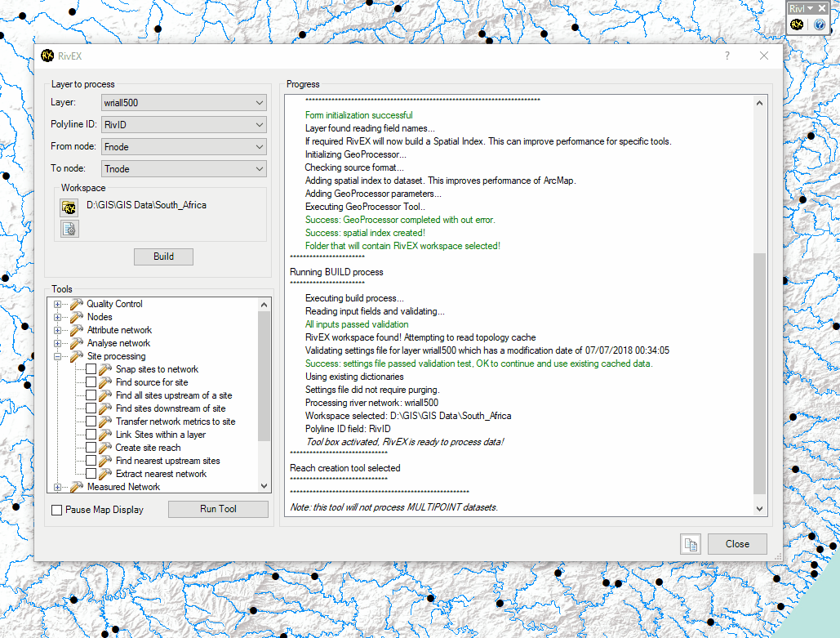Image resolution: width=840 pixels, height=638 pixels.
Task: Click hammer icon next to Nodes
Action: click(77, 317)
